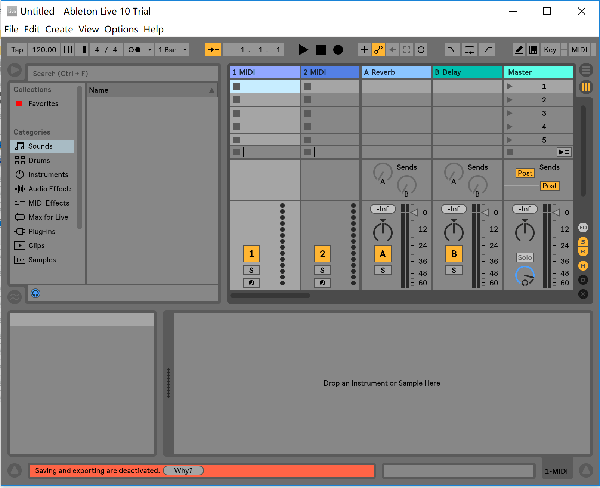Click the Stop button in transport
This screenshot has height=488, width=600.
pyautogui.click(x=321, y=49)
